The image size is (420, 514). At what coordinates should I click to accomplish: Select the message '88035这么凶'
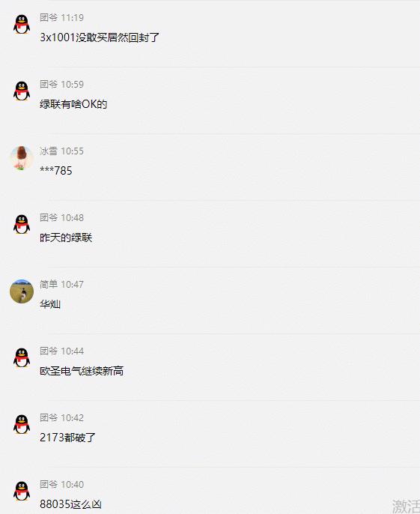[70, 504]
